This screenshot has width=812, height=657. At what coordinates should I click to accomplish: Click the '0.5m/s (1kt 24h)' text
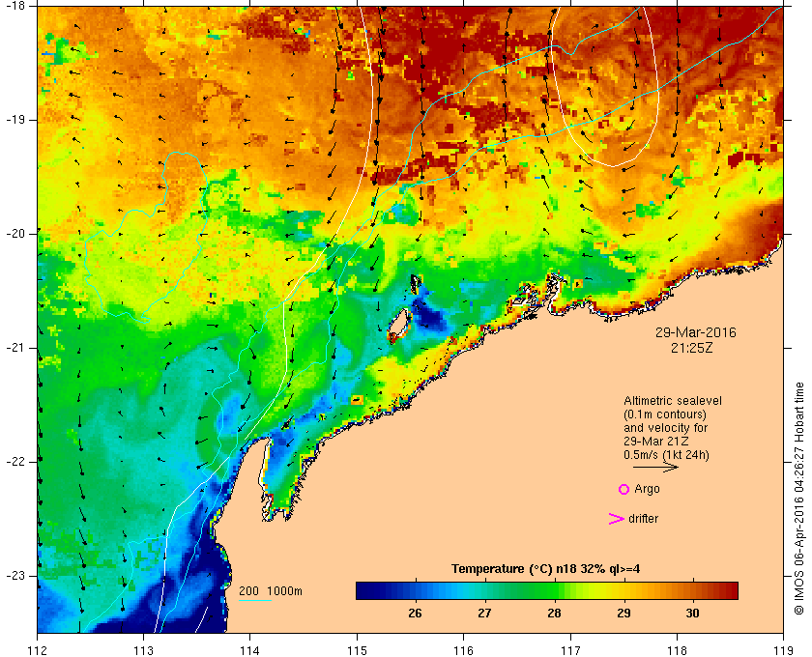click(666, 455)
